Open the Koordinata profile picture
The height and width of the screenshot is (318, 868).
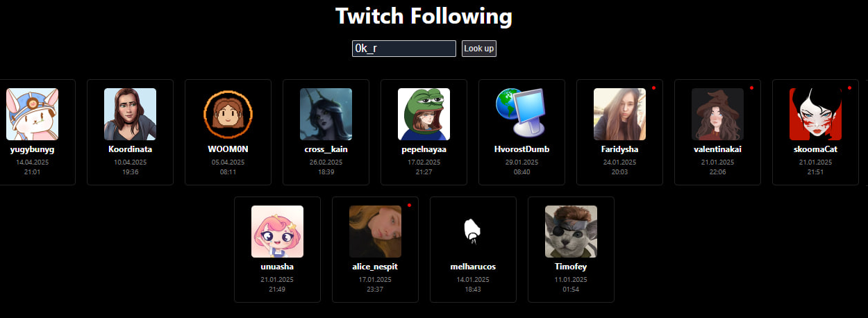(x=130, y=114)
